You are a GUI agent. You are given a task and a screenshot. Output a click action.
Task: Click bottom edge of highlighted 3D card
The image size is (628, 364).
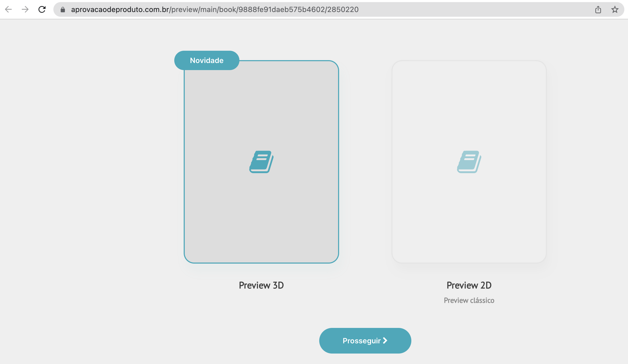pyautogui.click(x=261, y=263)
